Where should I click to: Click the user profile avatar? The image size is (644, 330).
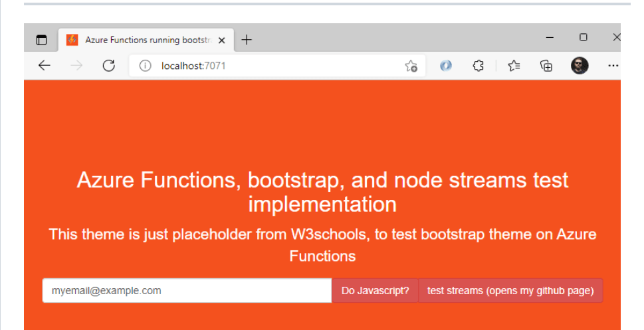(580, 65)
